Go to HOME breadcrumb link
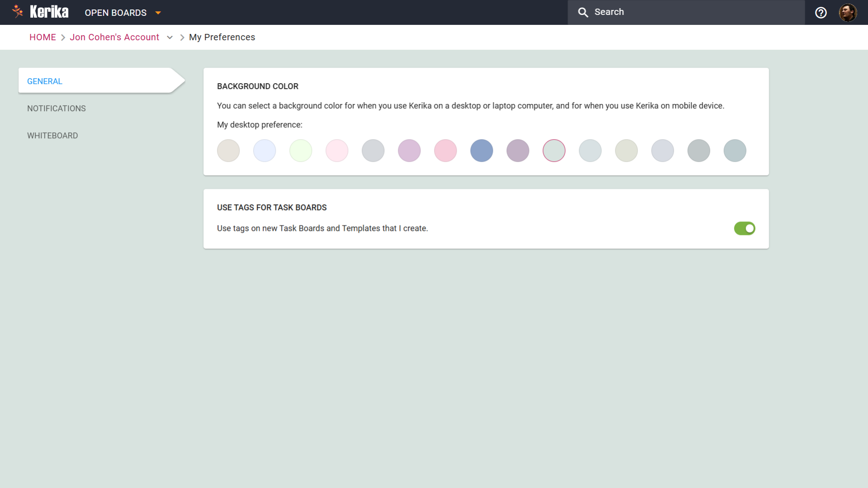Viewport: 868px width, 488px height. pos(42,38)
